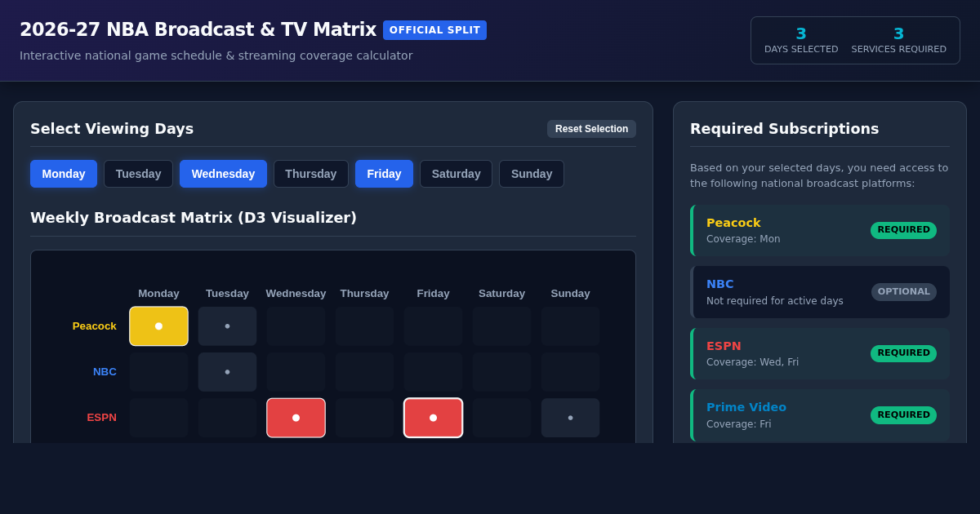The width and height of the screenshot is (980, 514).
Task: Open the Prime Video subscription card
Action: pos(820,415)
